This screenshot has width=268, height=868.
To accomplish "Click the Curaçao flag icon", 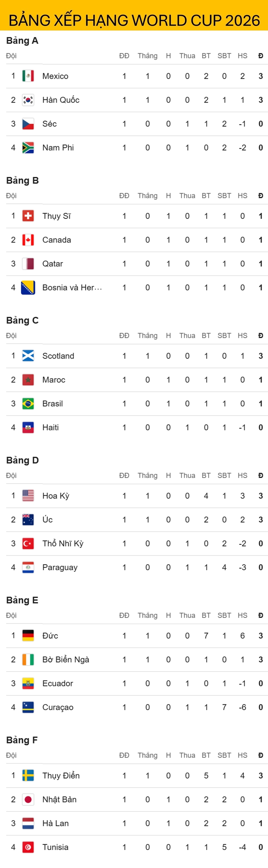I will pos(28,707).
